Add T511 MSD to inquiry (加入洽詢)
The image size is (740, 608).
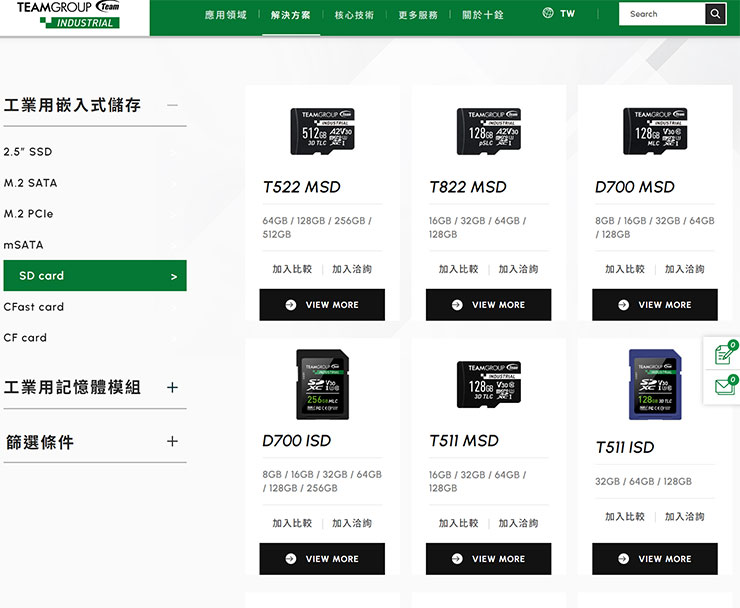pyautogui.click(x=518, y=523)
